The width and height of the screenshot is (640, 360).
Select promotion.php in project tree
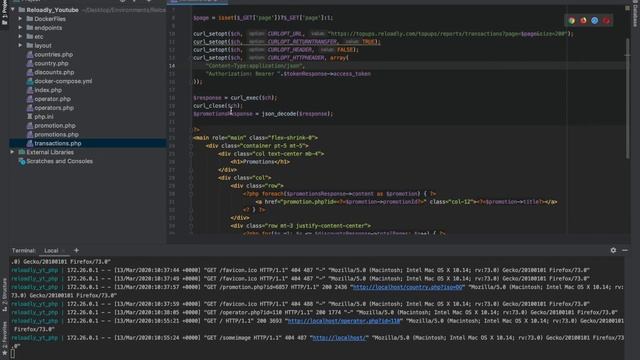55,125
